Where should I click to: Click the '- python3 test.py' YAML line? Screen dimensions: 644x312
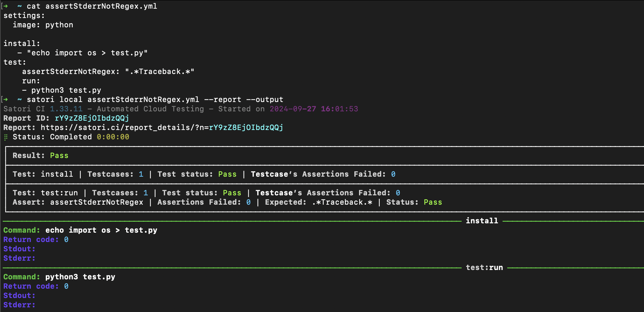click(x=61, y=90)
